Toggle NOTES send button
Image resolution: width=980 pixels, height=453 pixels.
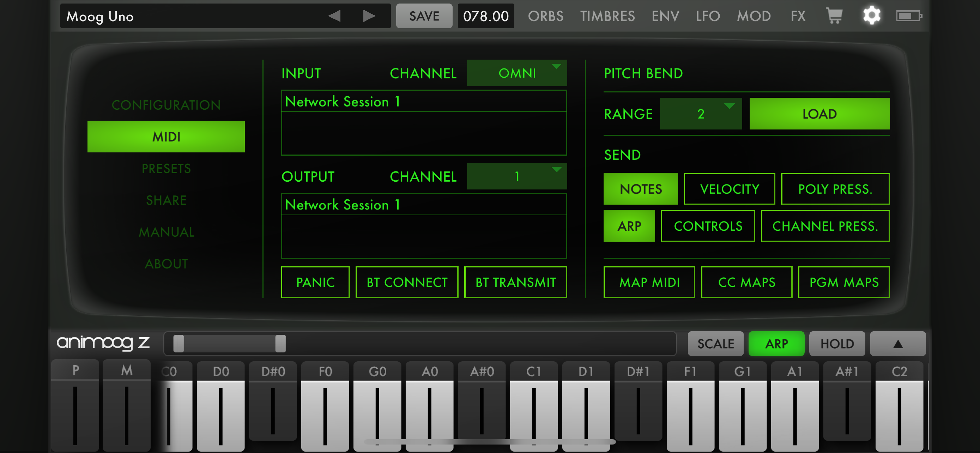pos(641,189)
